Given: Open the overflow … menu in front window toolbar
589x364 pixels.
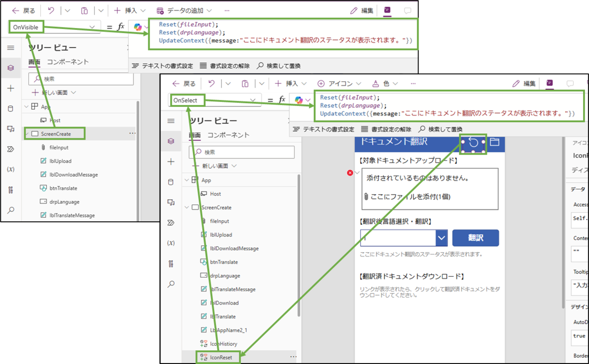Looking at the screenshot, I should pos(413,83).
